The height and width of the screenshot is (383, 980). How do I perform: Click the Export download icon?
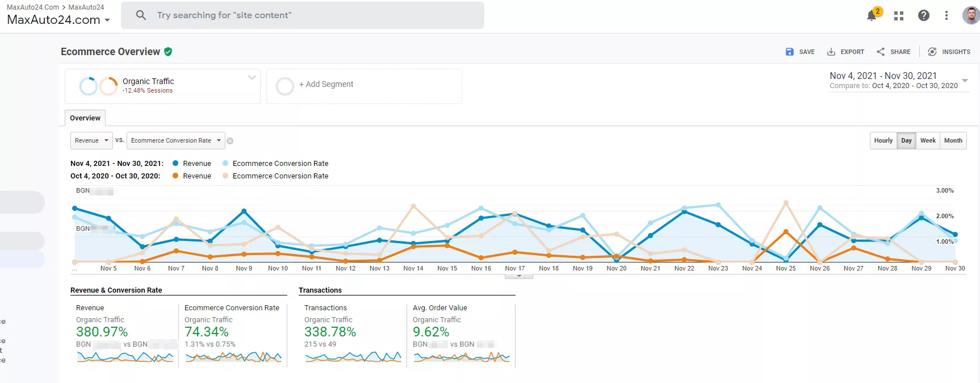point(831,52)
